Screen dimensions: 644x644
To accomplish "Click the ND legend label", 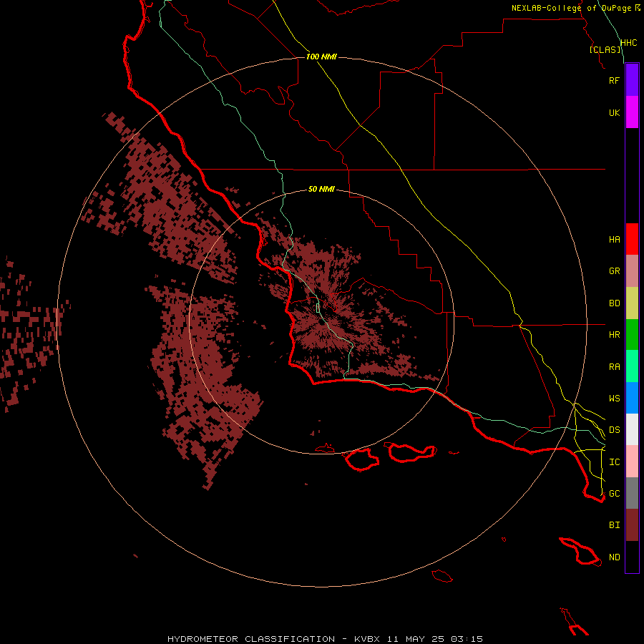I will [x=614, y=557].
